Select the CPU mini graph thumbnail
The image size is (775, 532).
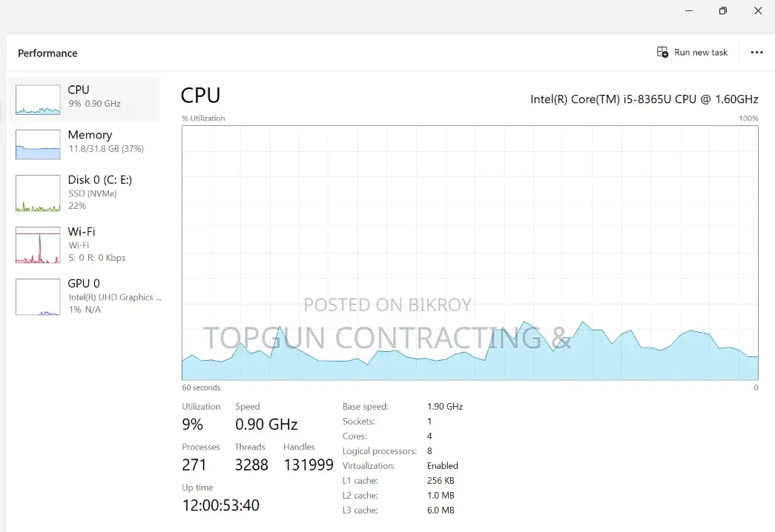pos(38,99)
